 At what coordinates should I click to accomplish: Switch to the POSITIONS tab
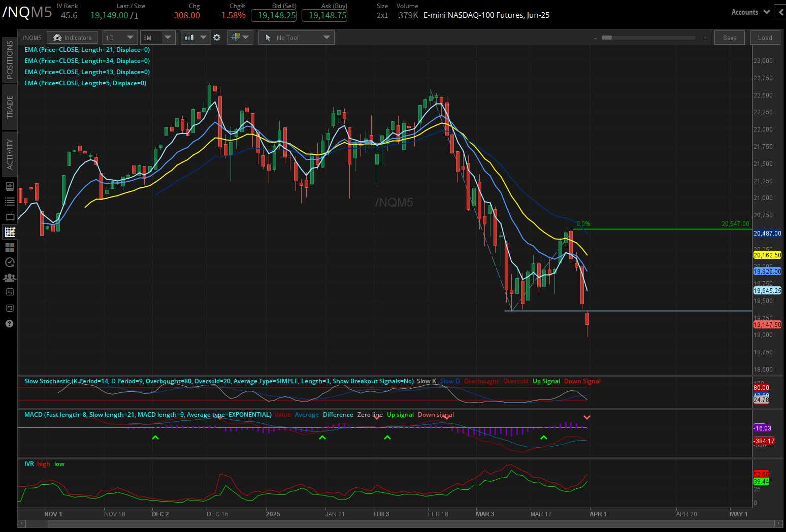click(x=9, y=59)
